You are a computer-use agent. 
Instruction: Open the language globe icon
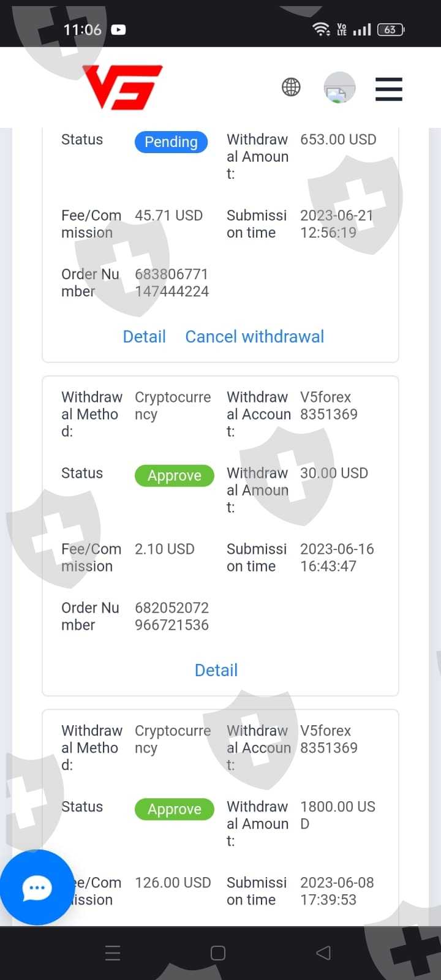coord(291,88)
